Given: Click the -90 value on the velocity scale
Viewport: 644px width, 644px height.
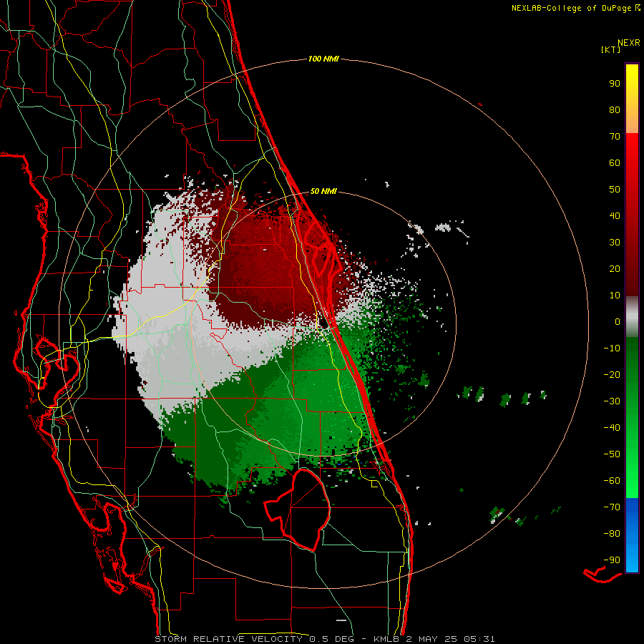Looking at the screenshot, I should click(612, 560).
